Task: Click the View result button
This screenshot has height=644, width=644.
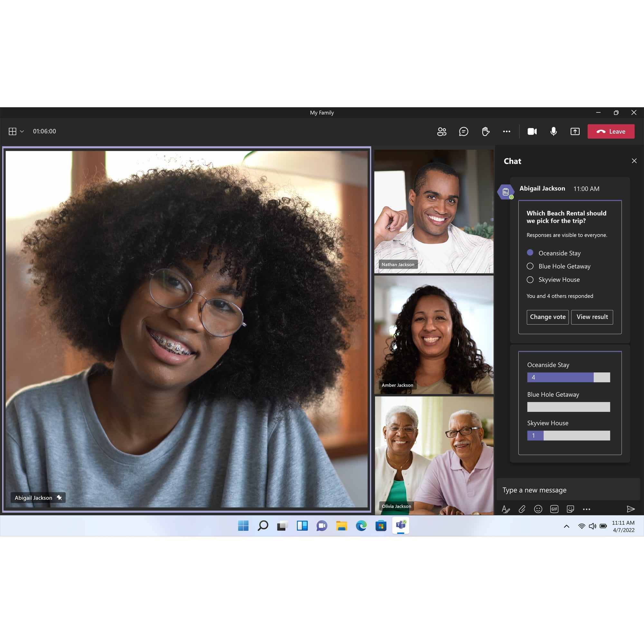Action: pos(591,317)
